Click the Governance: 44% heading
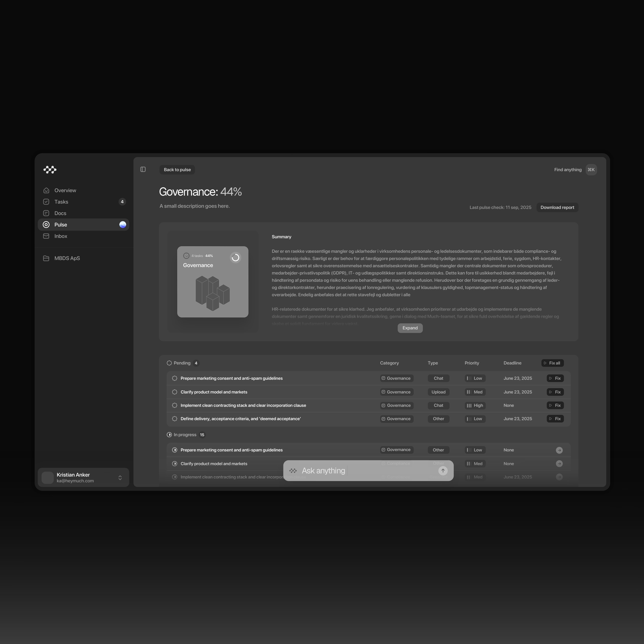 point(200,192)
